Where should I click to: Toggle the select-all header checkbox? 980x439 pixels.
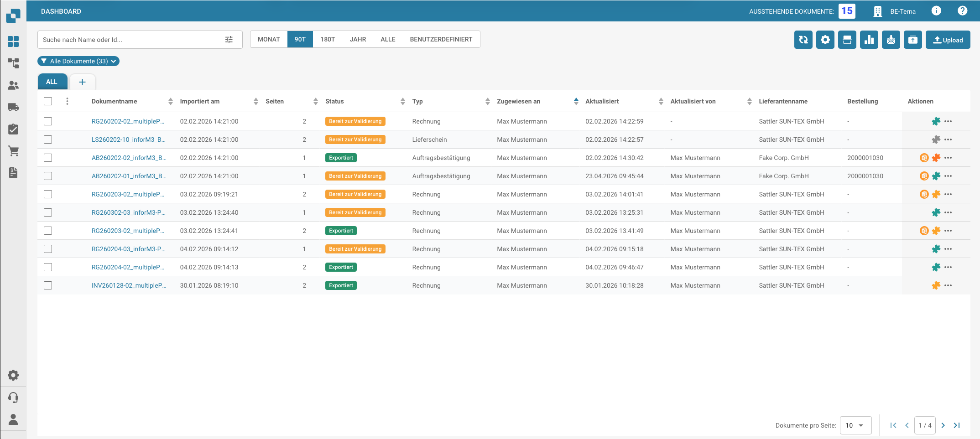tap(48, 101)
